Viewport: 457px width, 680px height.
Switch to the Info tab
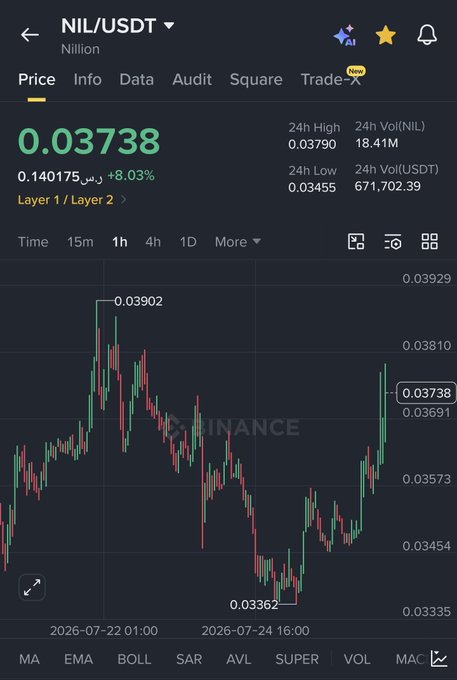[x=88, y=79]
